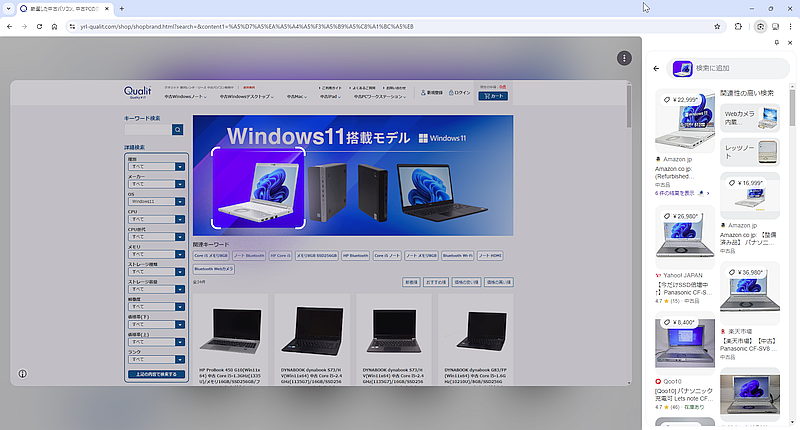Pin the Lens side panel
The width and height of the screenshot is (800, 430).
777,43
